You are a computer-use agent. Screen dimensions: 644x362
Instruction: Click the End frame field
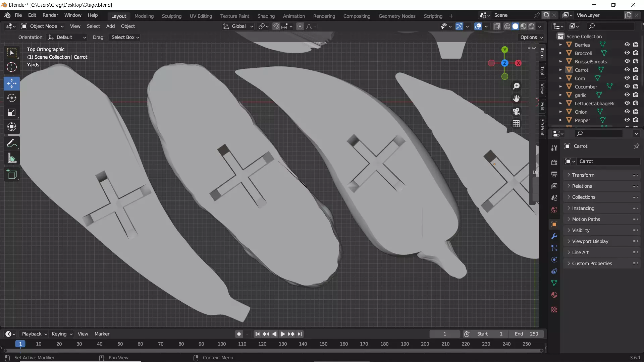[x=526, y=334]
